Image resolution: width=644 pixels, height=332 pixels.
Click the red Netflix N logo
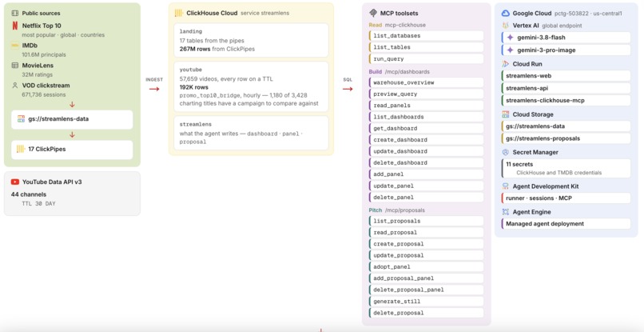coord(15,26)
